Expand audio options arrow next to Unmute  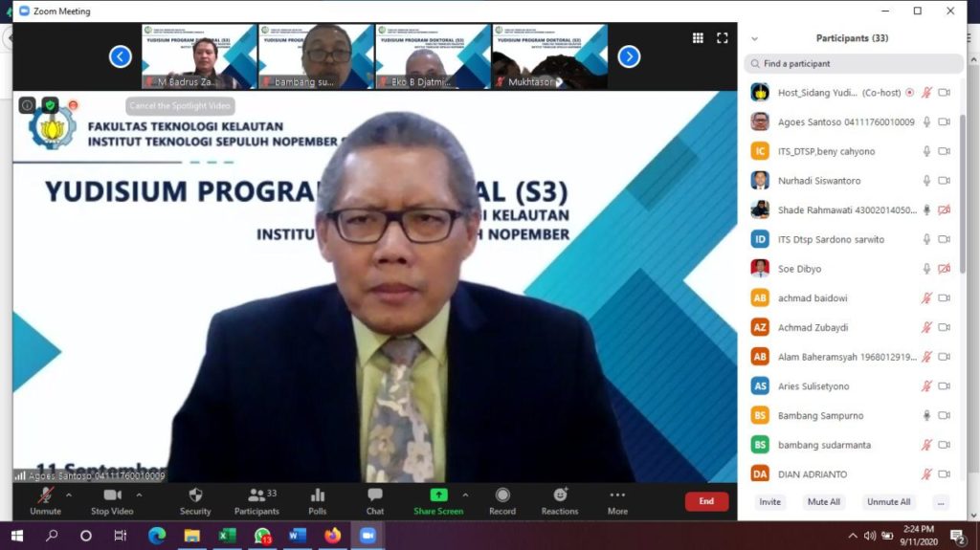(69, 495)
